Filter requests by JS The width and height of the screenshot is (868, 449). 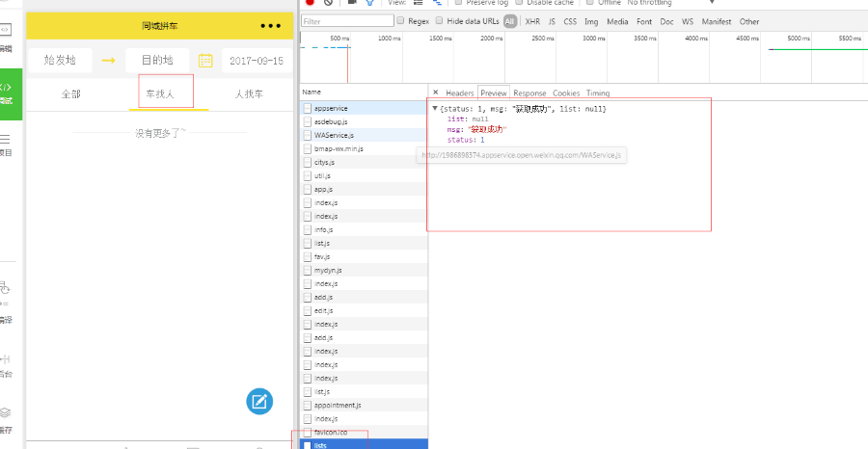coord(552,21)
